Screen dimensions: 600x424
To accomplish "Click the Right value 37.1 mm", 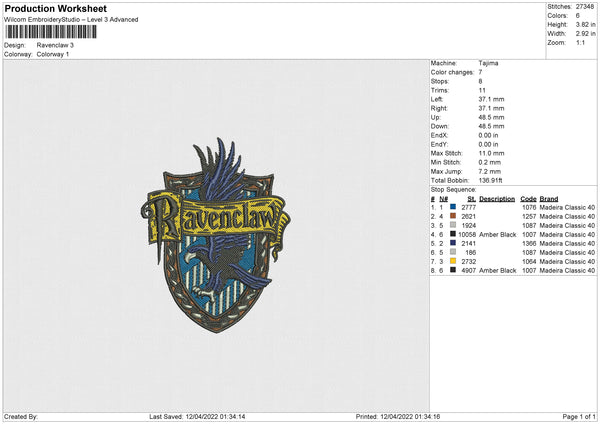I will click(491, 108).
